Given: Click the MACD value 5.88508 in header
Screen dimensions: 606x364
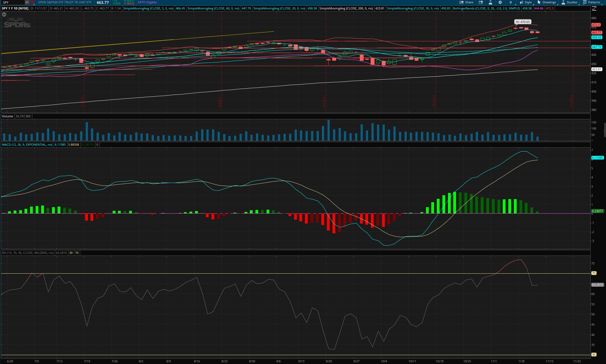Looking at the screenshot, I should coord(73,145).
